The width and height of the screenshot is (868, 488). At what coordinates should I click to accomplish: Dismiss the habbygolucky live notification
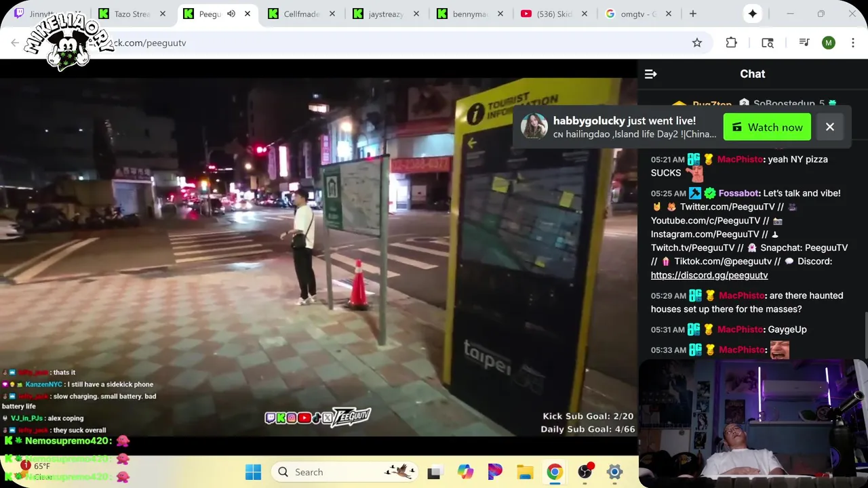pos(829,127)
